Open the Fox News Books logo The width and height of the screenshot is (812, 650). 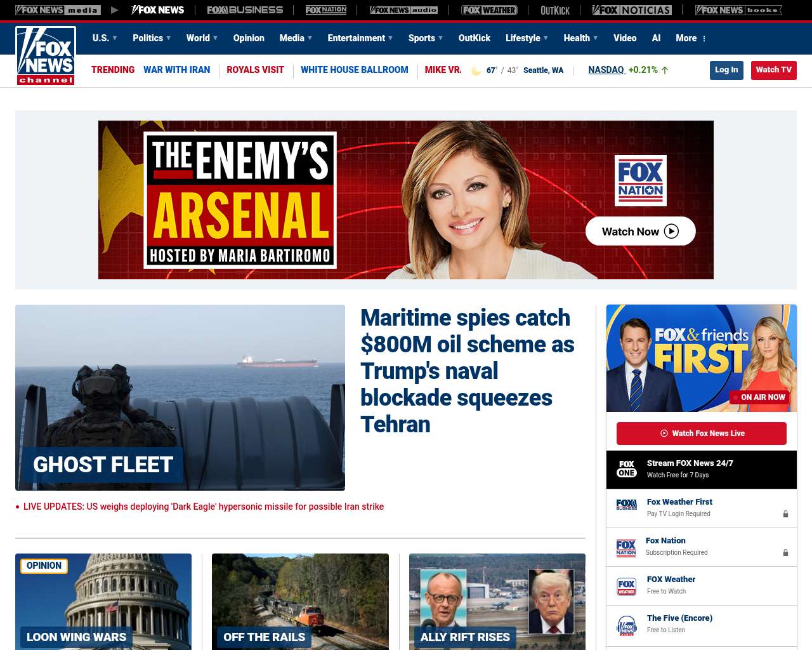[x=738, y=10]
